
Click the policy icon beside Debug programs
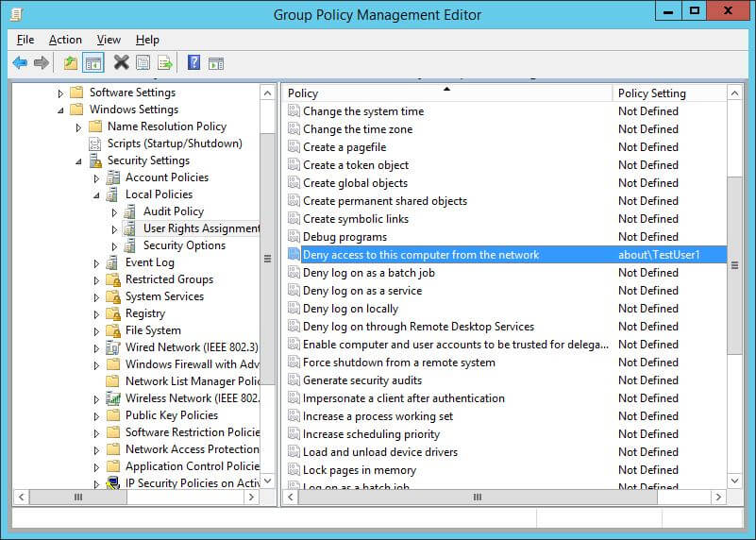click(x=294, y=236)
